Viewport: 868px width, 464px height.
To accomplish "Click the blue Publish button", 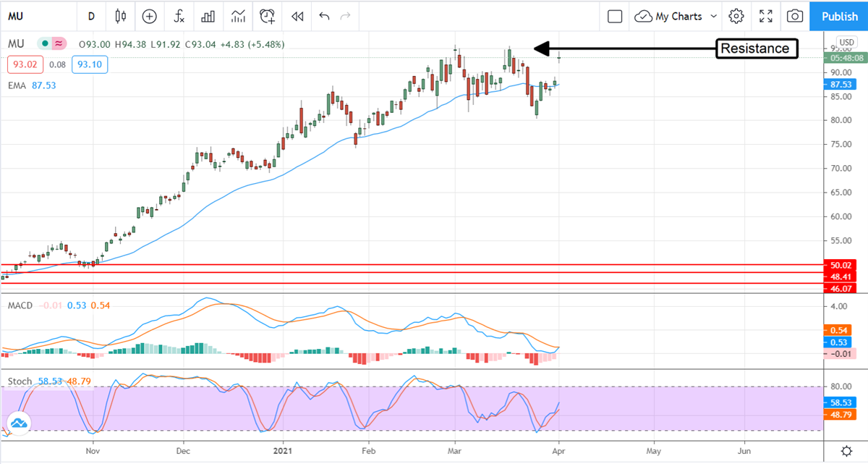I will point(839,16).
